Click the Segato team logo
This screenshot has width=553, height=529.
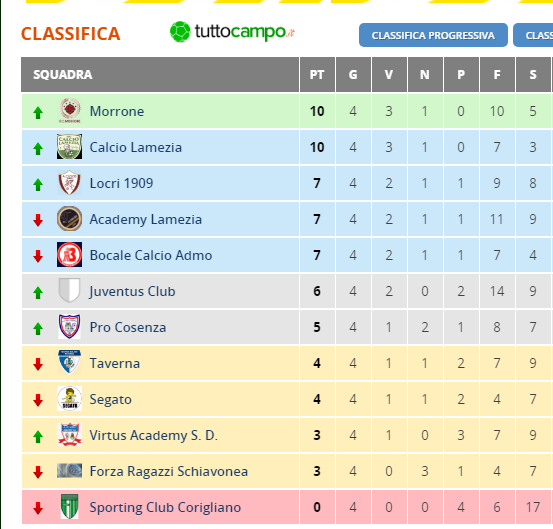coord(69,399)
